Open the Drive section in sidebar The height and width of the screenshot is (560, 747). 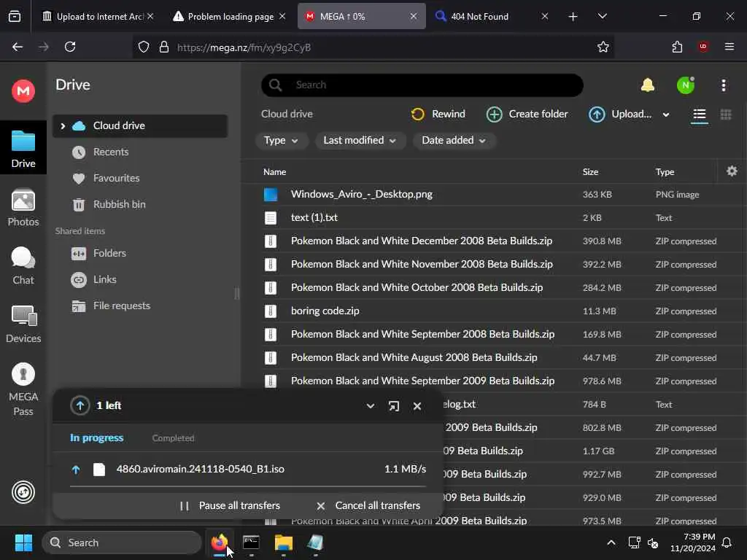pos(23,149)
